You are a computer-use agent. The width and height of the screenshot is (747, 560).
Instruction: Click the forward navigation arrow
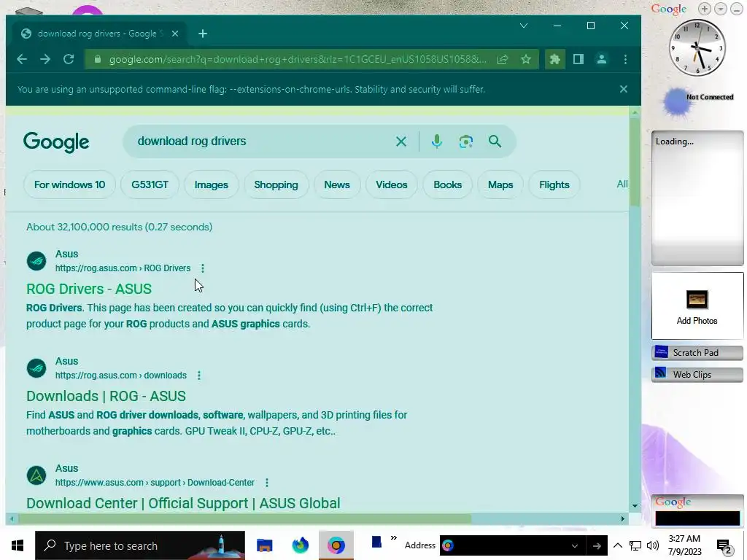click(45, 59)
